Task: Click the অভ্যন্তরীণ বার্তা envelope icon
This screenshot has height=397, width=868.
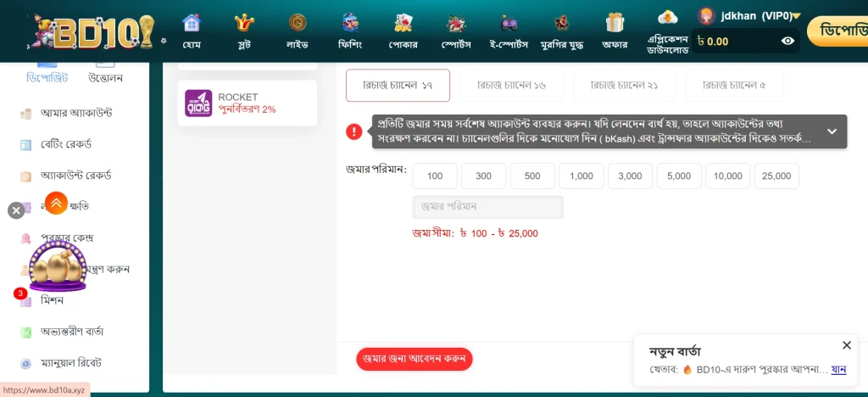Action: click(25, 333)
